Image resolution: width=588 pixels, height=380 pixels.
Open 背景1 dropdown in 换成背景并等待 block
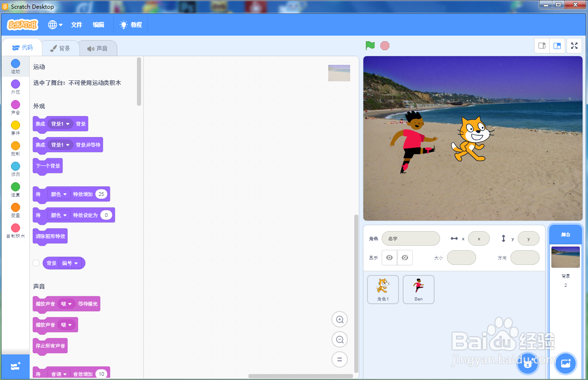pyautogui.click(x=61, y=145)
